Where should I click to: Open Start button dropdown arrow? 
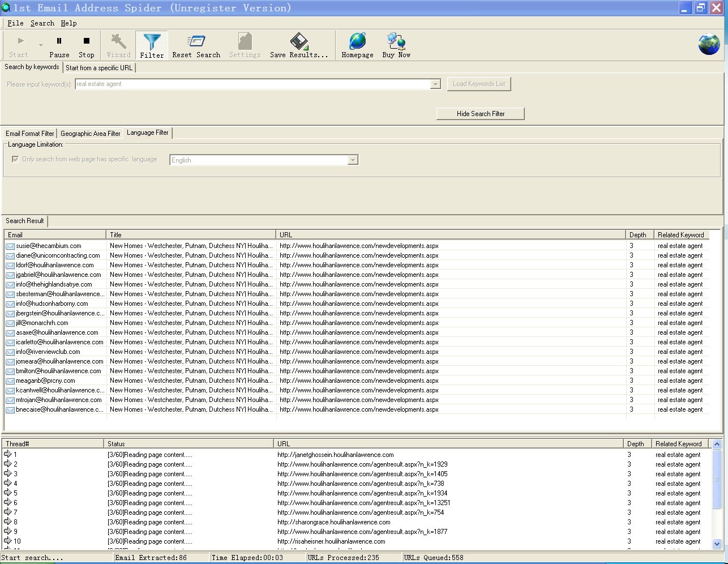pyautogui.click(x=41, y=45)
